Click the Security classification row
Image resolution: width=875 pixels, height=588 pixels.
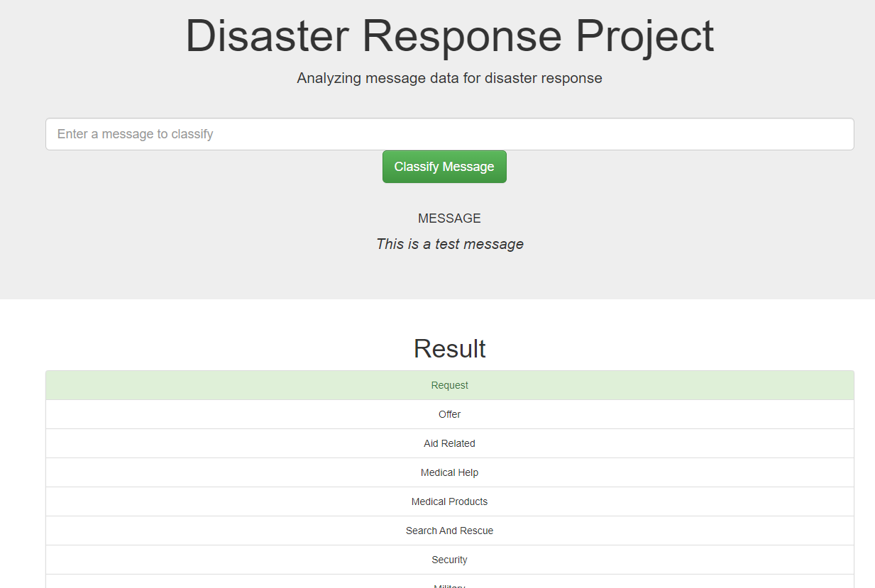click(x=449, y=560)
